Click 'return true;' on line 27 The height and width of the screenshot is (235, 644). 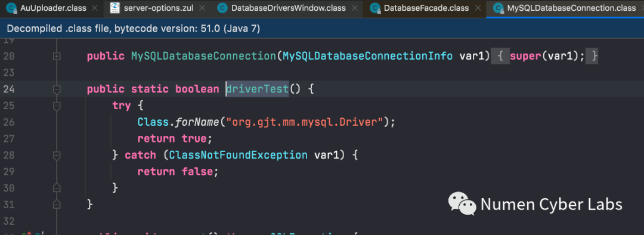point(175,139)
